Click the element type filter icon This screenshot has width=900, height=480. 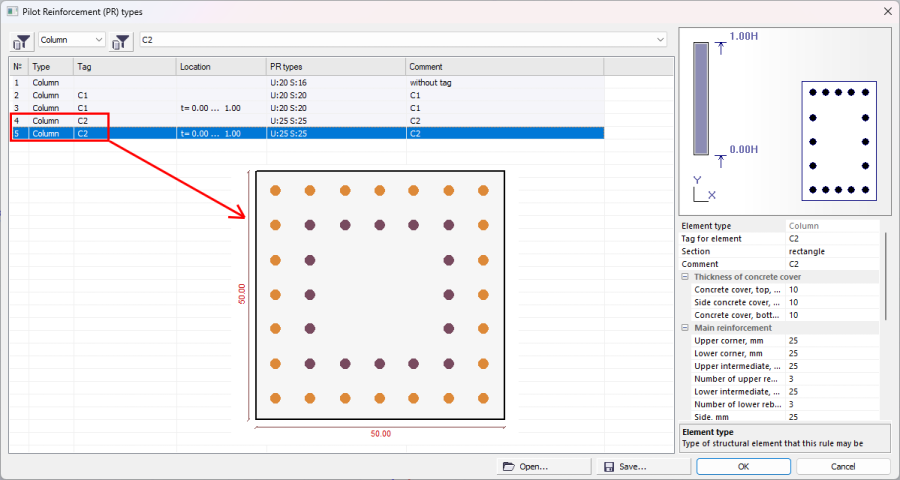22,40
